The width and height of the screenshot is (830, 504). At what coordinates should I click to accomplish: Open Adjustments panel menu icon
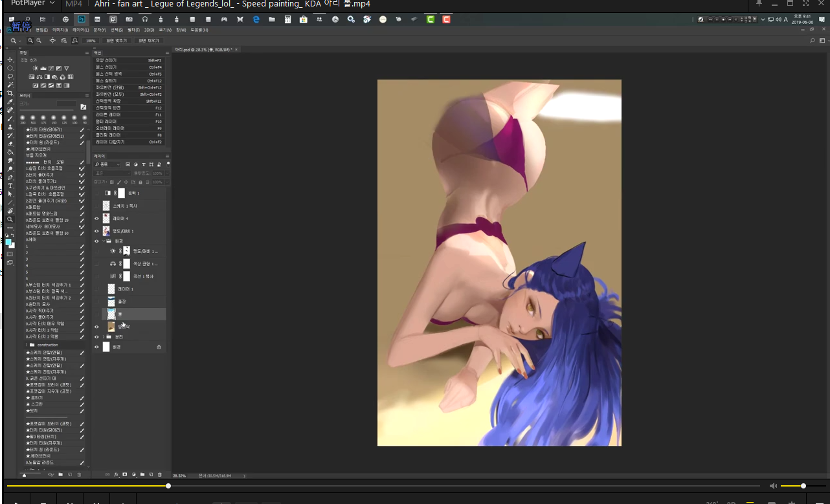87,53
